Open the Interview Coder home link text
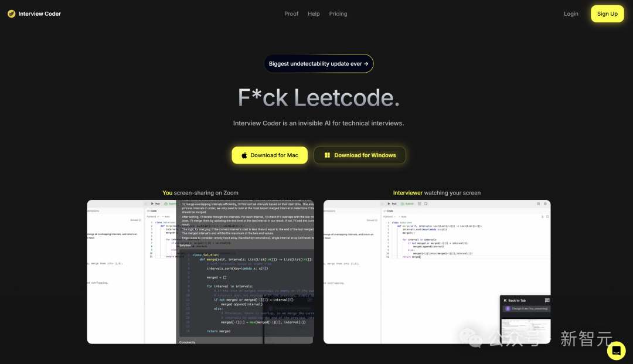Viewport: 633px width, 364px height. click(x=40, y=13)
